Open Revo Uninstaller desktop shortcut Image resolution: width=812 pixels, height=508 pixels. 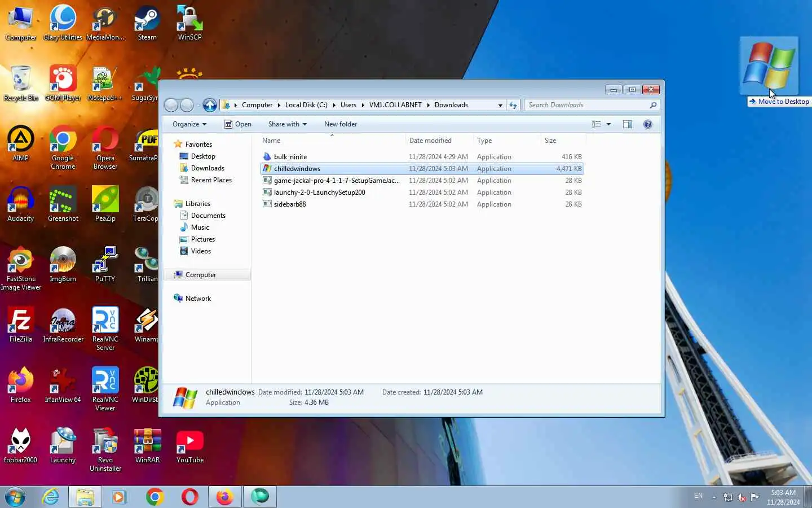point(105,450)
